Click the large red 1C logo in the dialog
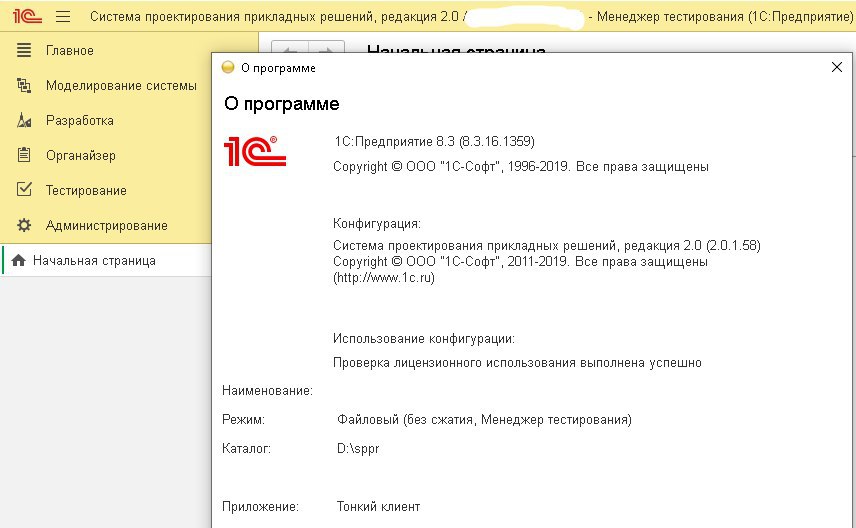This screenshot has height=528, width=856. [255, 151]
